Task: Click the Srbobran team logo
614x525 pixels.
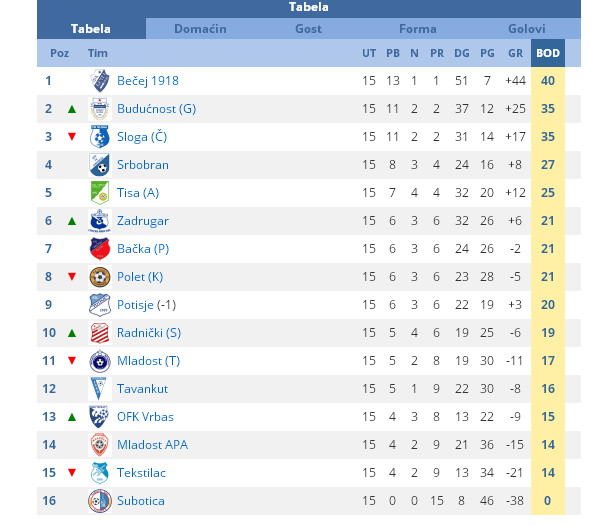Action: click(x=99, y=165)
